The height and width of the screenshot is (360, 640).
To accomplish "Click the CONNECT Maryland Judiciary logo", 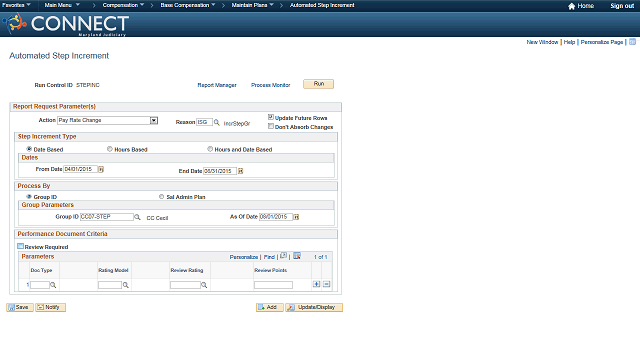I will 66,24.
